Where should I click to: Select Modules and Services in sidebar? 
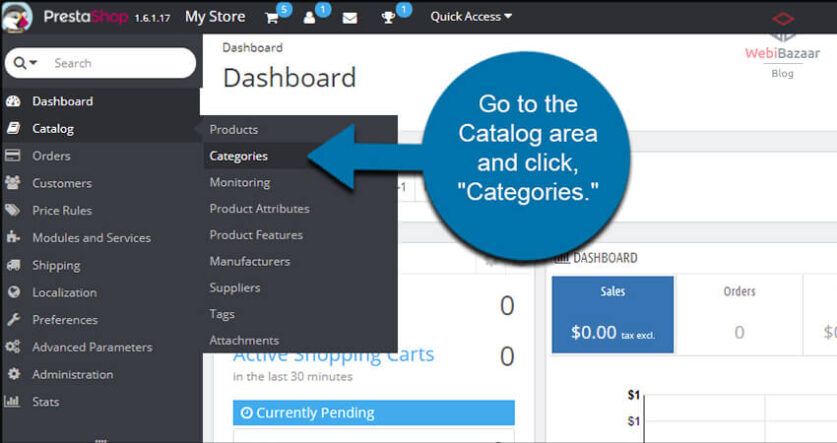pos(91,238)
